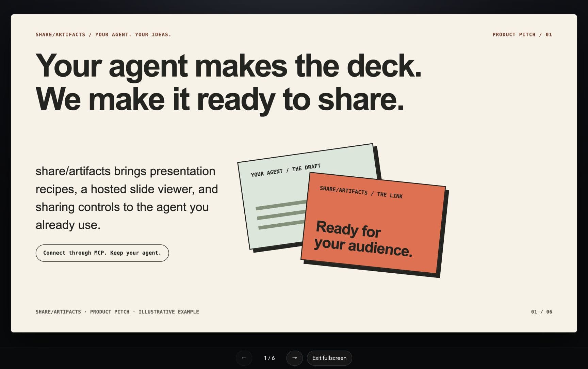Exit fullscreen mode
The image size is (588, 369).
[329, 358]
